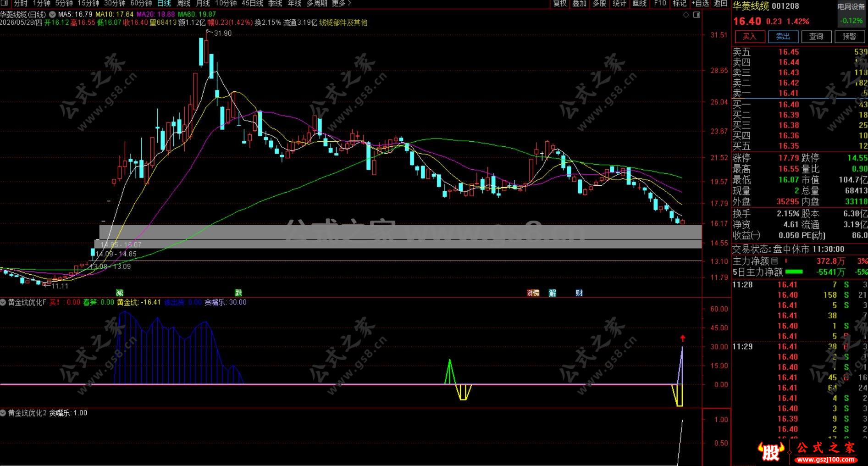Image resolution: width=868 pixels, height=466 pixels.
Task: Click the red up-arrow signal in indicator pane
Action: pyautogui.click(x=683, y=338)
